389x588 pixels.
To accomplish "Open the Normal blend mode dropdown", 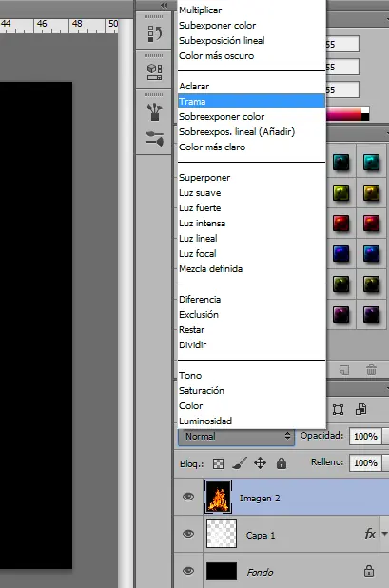I will [236, 437].
